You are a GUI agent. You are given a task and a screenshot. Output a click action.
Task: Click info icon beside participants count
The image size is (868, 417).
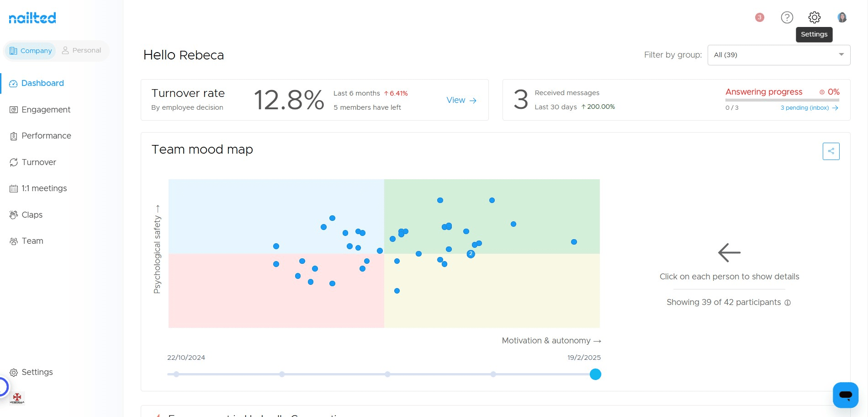[788, 303]
